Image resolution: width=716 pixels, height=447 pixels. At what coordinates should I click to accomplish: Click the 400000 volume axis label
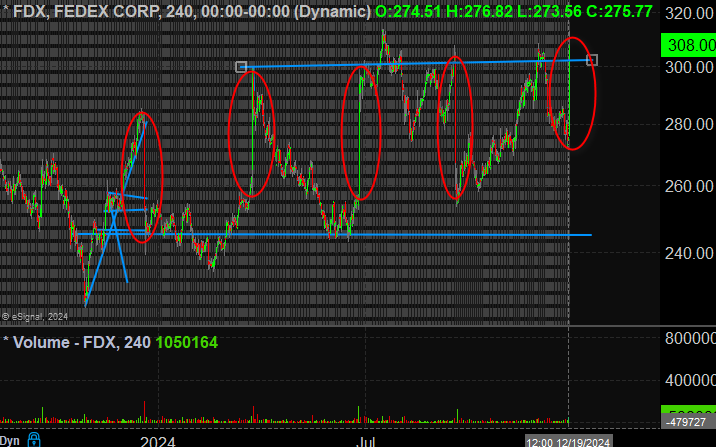[x=690, y=380]
